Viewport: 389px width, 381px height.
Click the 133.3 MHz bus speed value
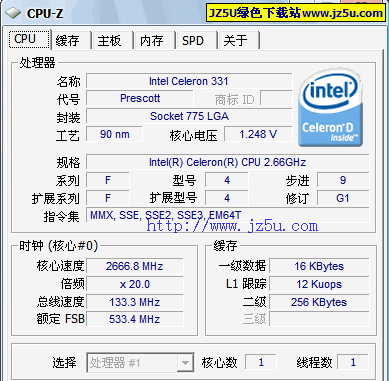tap(135, 302)
